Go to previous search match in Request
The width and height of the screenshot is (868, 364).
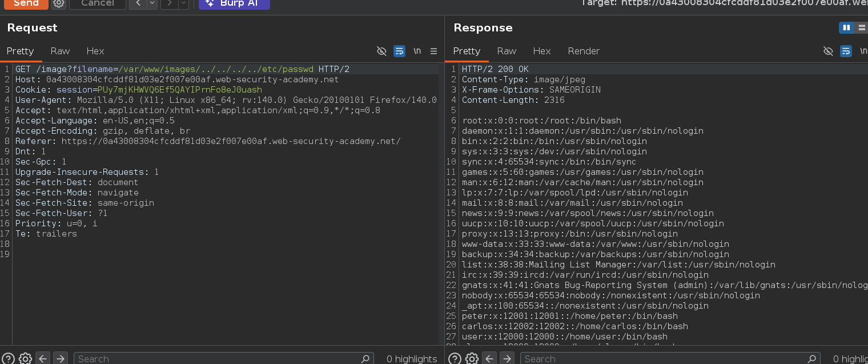pos(43,358)
